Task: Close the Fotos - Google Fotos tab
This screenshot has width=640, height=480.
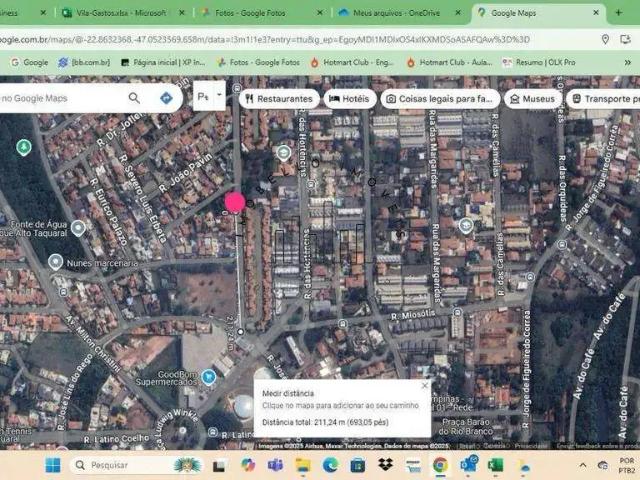Action: pos(320,13)
